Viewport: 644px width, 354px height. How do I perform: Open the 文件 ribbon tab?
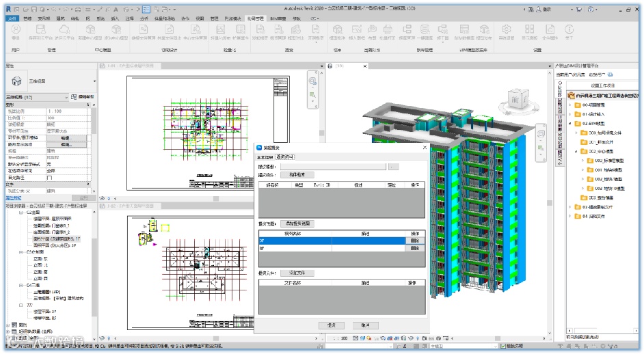pos(12,18)
